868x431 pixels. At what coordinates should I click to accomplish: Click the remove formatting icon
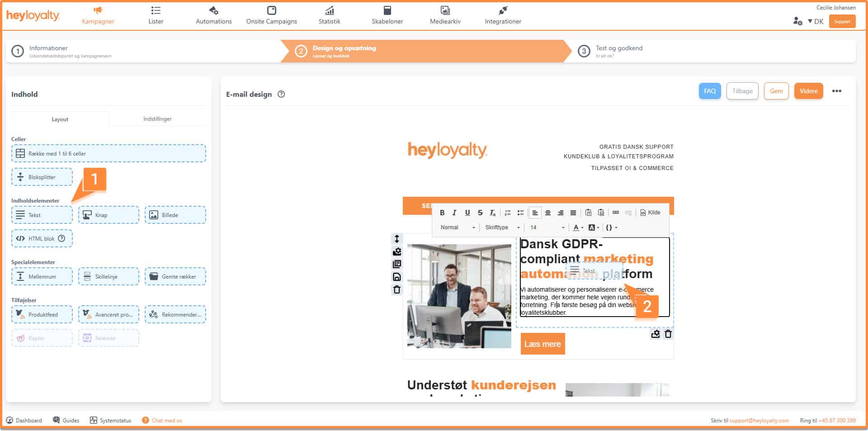(x=493, y=213)
